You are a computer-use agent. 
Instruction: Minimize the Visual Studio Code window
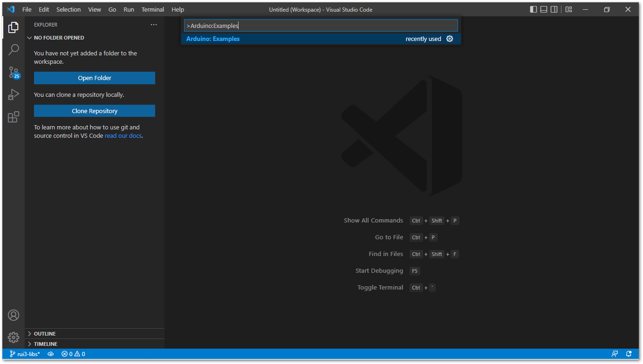pos(586,9)
